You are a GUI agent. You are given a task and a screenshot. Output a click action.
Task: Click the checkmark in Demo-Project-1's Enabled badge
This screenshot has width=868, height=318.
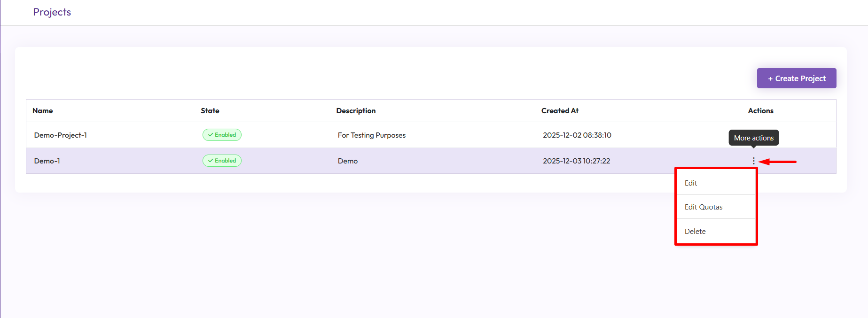point(211,135)
